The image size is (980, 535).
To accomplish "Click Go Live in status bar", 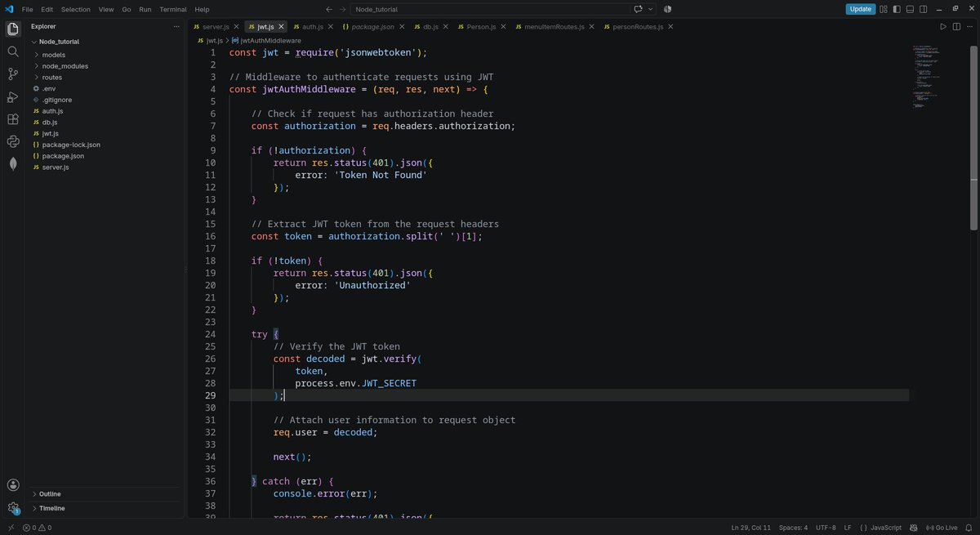I will (x=942, y=528).
